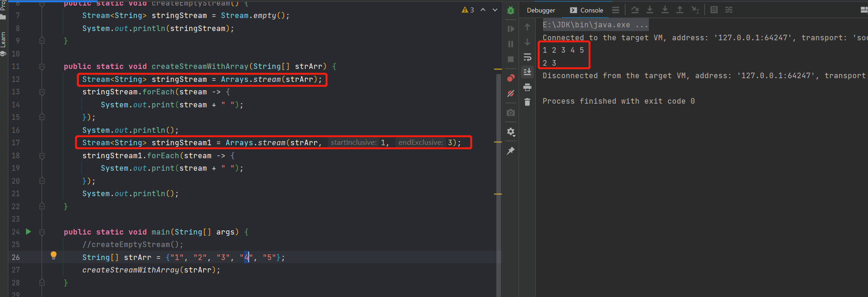Click the Run to Cursor icon
This screenshot has width=868, height=297.
point(695,10)
